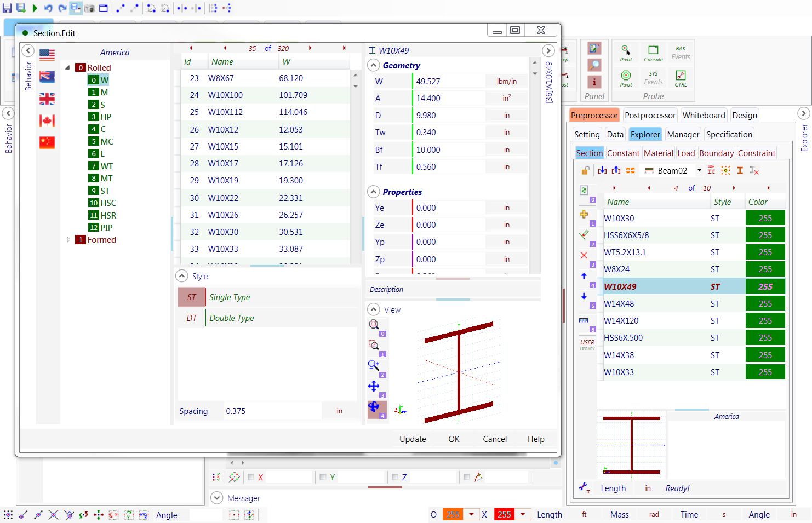812x523 pixels.
Task: Take a snapshot with the camera icon
Action: point(89,8)
